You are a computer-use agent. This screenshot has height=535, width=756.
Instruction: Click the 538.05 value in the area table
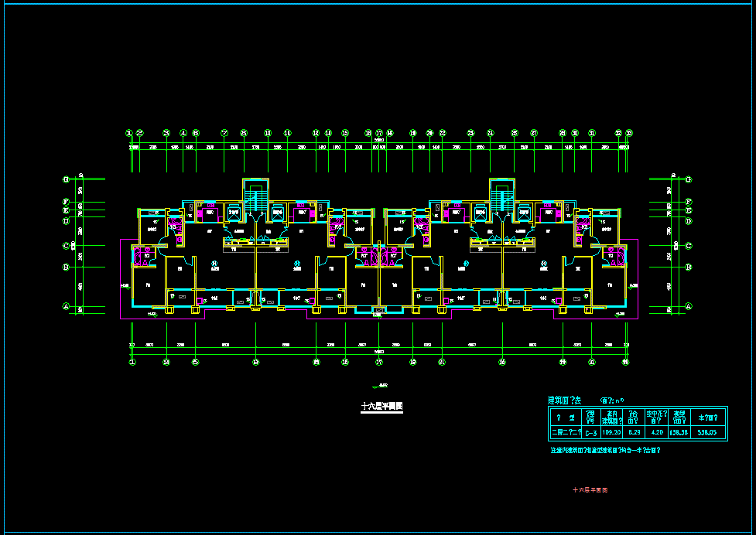pos(708,433)
